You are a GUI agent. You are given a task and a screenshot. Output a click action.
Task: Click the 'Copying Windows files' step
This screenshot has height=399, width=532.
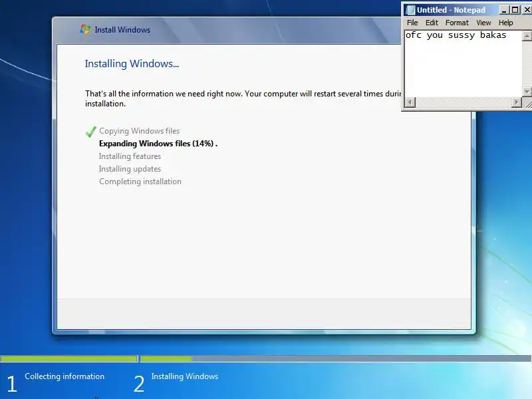(x=139, y=131)
